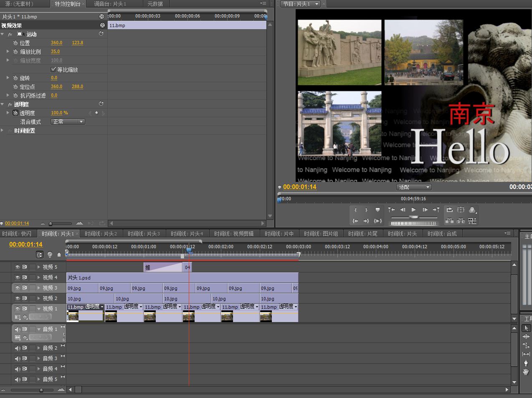This screenshot has height=398, width=532.
Task: Click the Safe Margins icon
Action: pos(461,210)
